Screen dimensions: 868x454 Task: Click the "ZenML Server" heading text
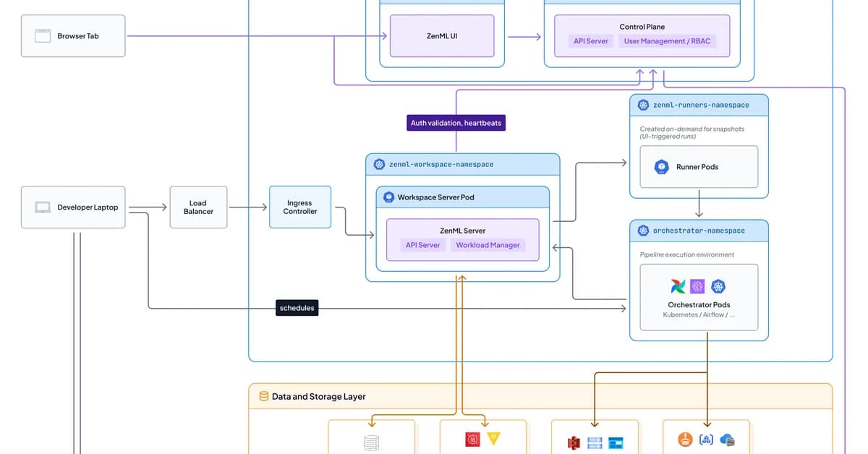tap(463, 231)
